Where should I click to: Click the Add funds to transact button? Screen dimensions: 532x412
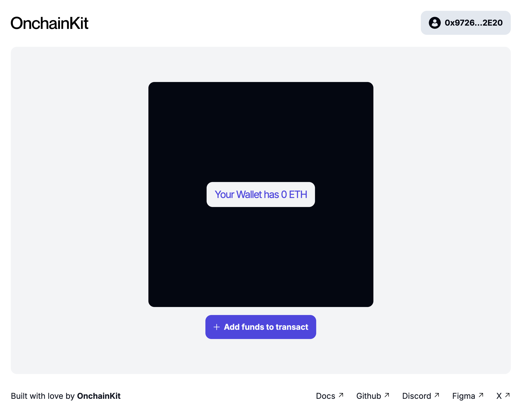click(x=260, y=327)
